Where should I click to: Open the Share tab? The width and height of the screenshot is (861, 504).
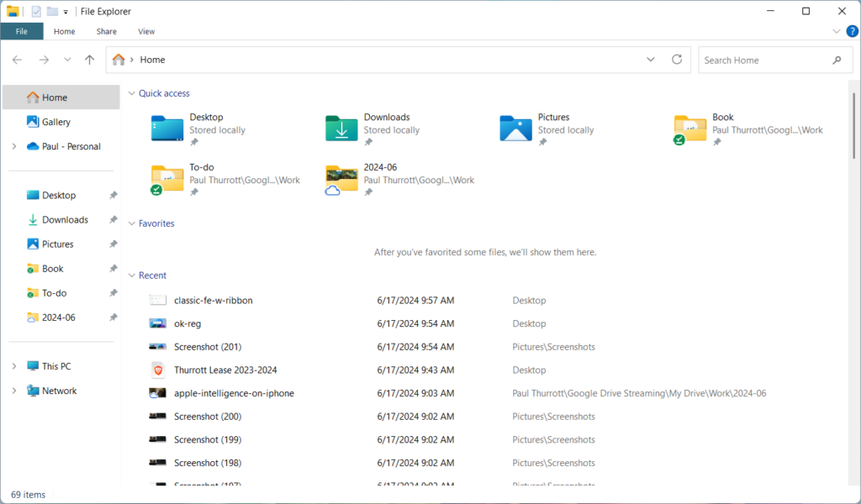pyautogui.click(x=106, y=31)
